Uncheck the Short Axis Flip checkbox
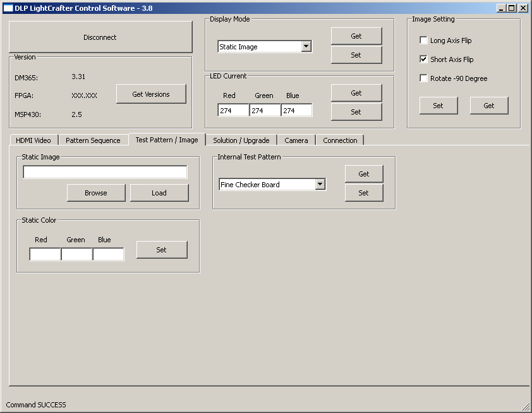This screenshot has width=532, height=413. [x=423, y=59]
